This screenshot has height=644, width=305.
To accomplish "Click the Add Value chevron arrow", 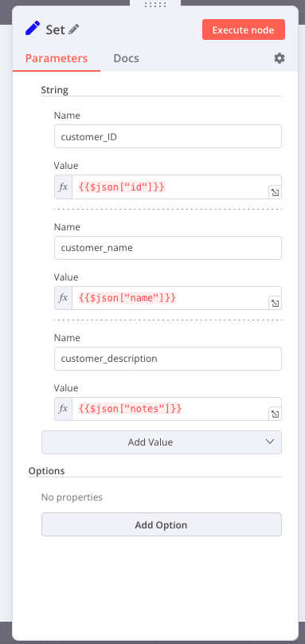I will point(270,442).
